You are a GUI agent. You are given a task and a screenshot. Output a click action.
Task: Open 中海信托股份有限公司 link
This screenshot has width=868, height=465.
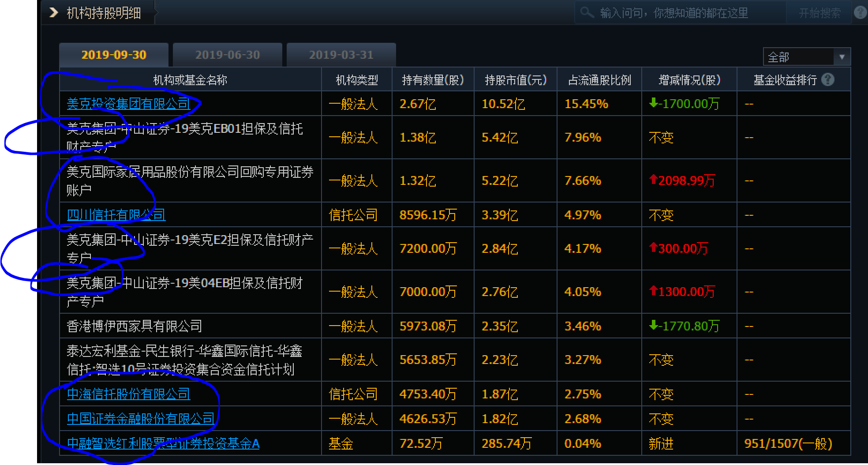tap(128, 394)
